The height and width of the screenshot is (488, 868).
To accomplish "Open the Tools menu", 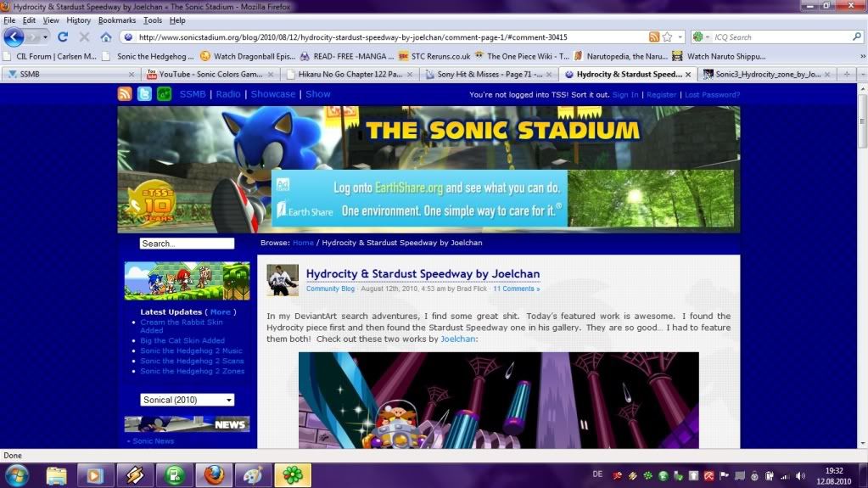I will point(153,20).
